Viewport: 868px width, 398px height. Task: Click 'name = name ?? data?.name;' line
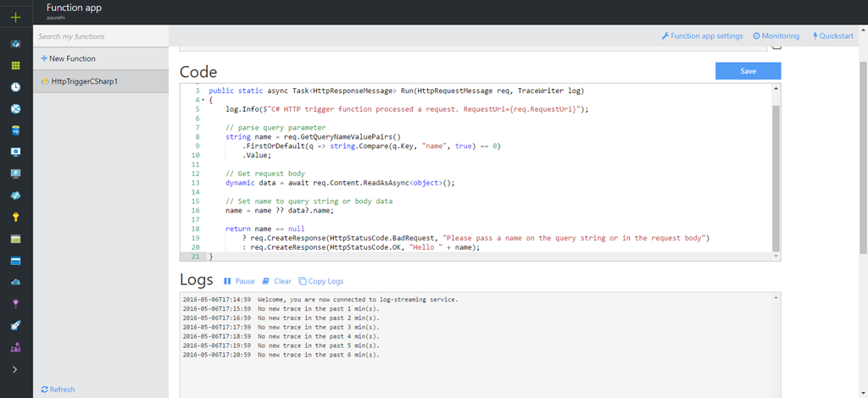coord(280,211)
